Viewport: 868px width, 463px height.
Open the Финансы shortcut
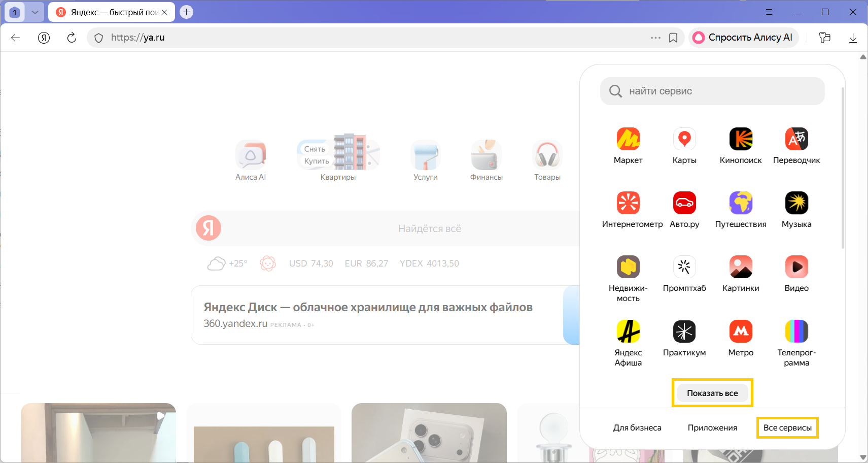pos(486,160)
